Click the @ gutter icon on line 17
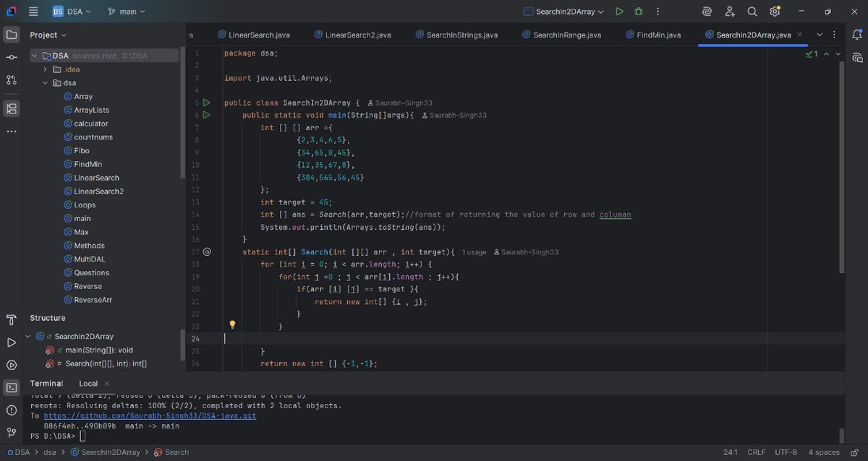Image resolution: width=868 pixels, height=461 pixels. pos(207,252)
